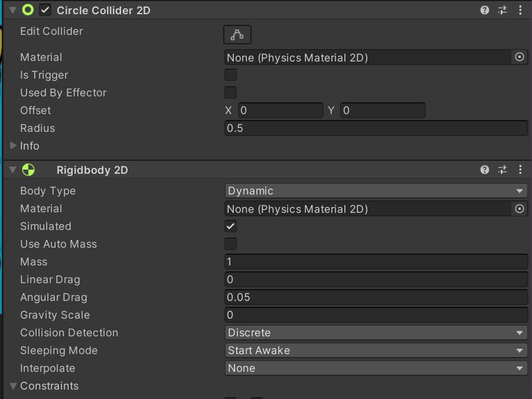Enable Used By Effector checkbox
This screenshot has width=532, height=399.
231,93
